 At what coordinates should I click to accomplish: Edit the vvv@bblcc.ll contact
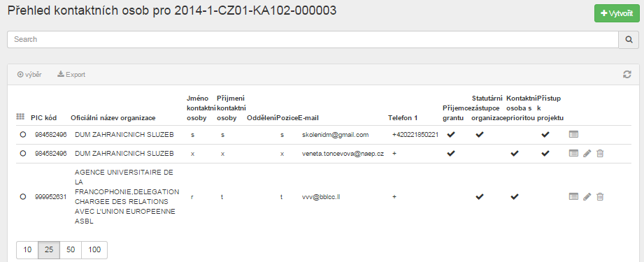point(587,197)
